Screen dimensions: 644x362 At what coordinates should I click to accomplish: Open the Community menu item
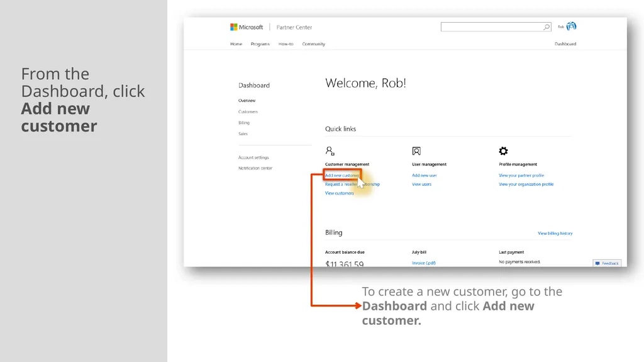pyautogui.click(x=313, y=44)
